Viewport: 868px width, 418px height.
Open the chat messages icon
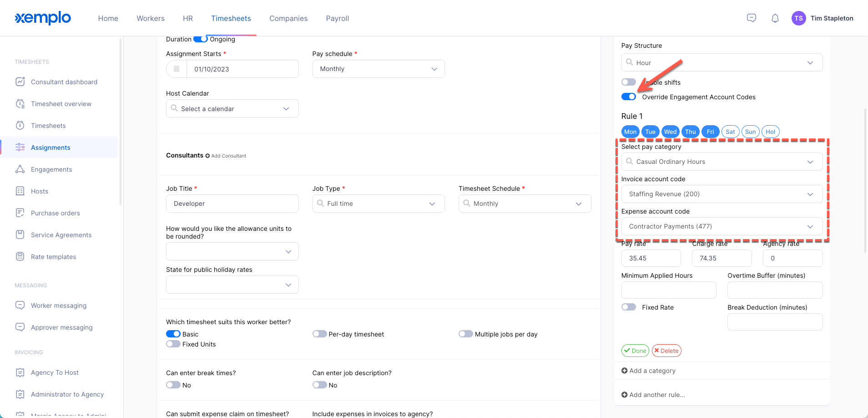(752, 18)
